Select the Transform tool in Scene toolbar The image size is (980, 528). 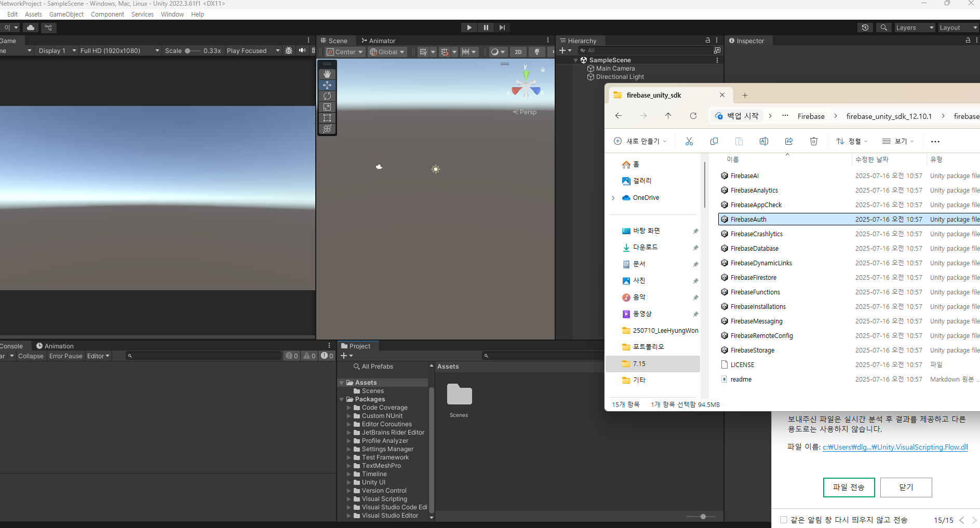[327, 129]
